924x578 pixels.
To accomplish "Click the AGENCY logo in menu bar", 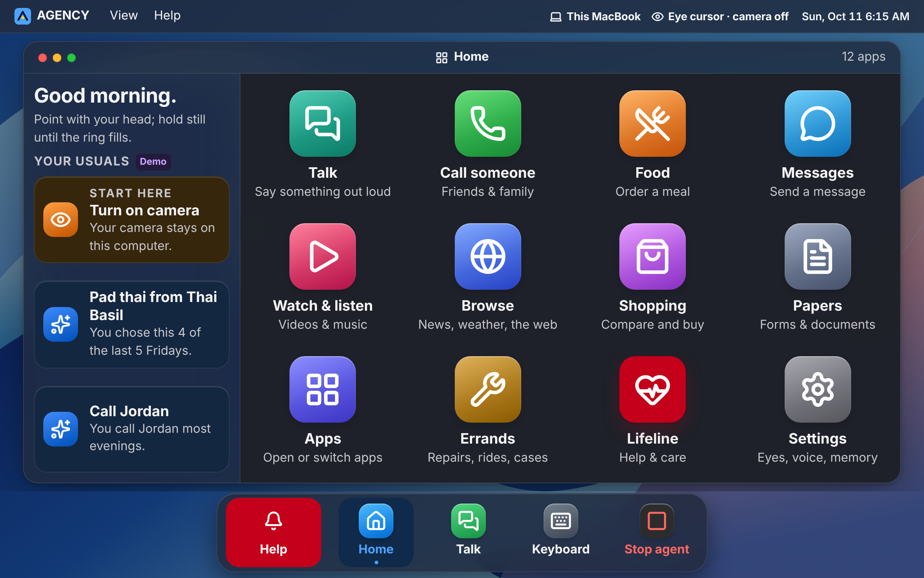I will coord(22,16).
